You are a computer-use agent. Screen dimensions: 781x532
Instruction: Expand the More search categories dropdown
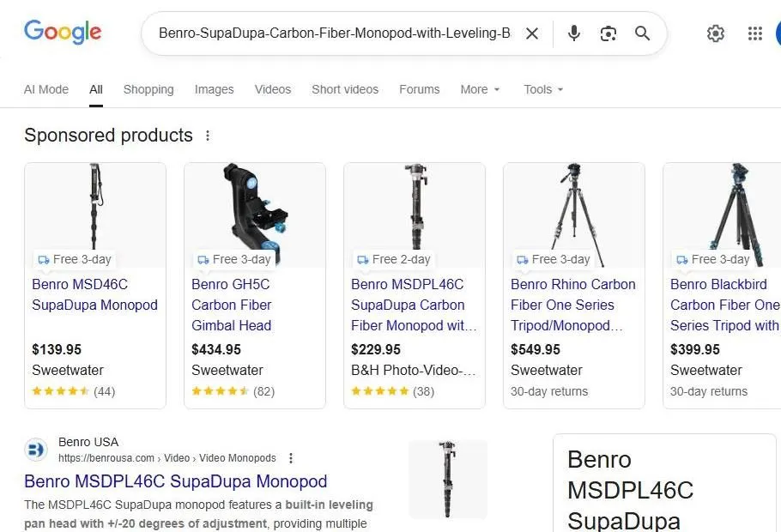click(x=479, y=89)
